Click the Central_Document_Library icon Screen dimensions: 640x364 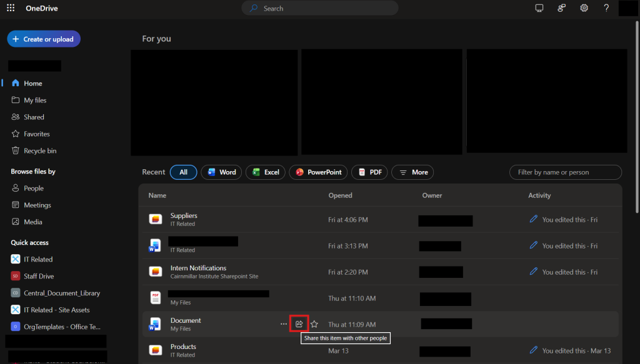coord(16,293)
